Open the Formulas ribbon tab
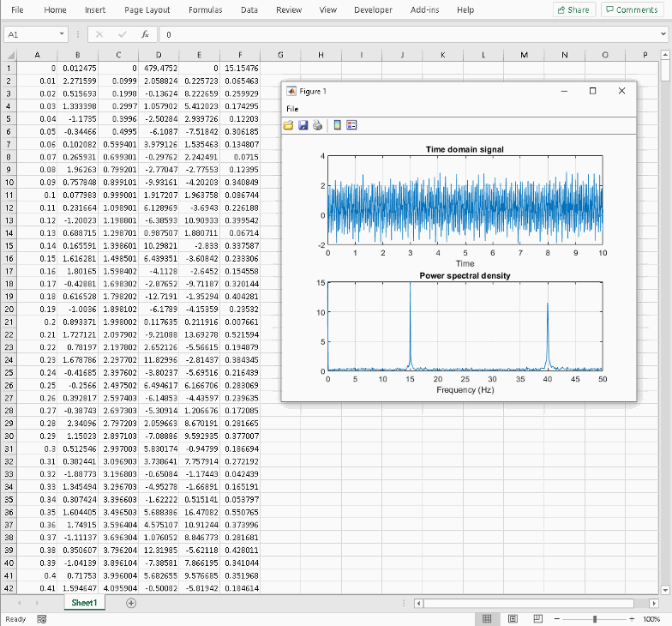The height and width of the screenshot is (626, 672). tap(205, 9)
